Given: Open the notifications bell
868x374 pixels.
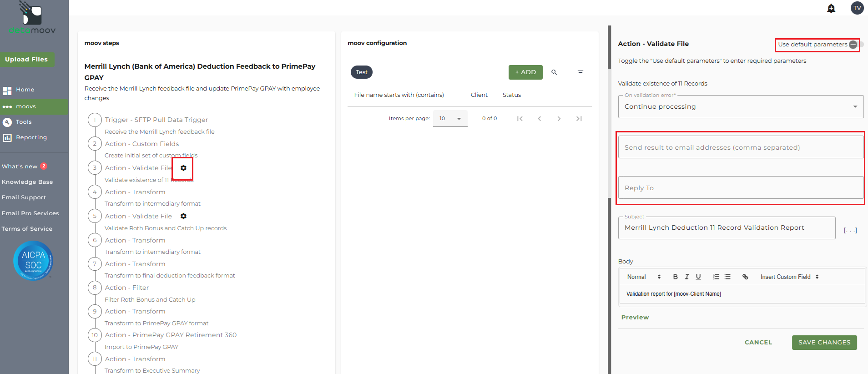Looking at the screenshot, I should coord(831,8).
